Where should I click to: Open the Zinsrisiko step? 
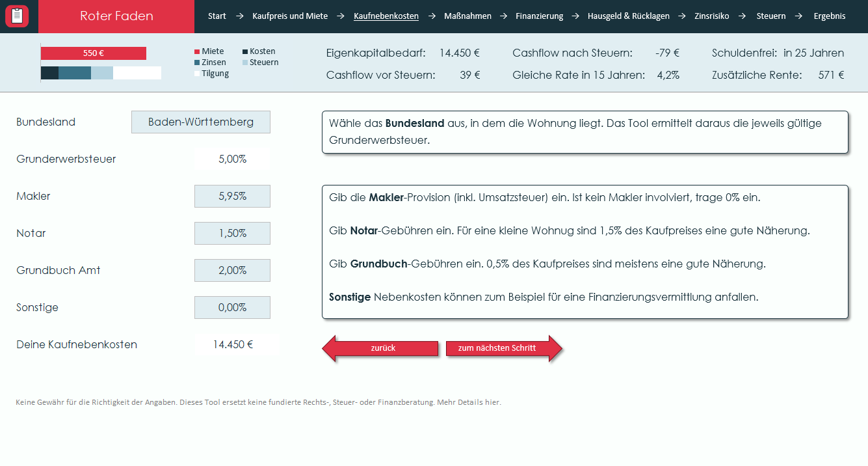point(711,16)
